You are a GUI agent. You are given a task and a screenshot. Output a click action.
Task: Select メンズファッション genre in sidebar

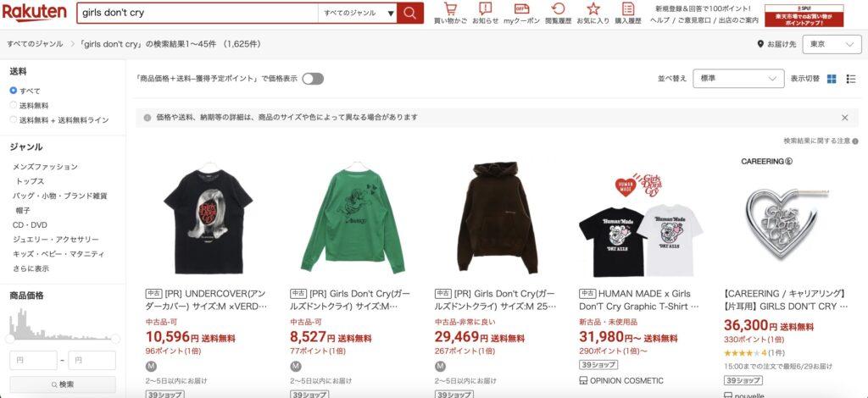pos(46,166)
